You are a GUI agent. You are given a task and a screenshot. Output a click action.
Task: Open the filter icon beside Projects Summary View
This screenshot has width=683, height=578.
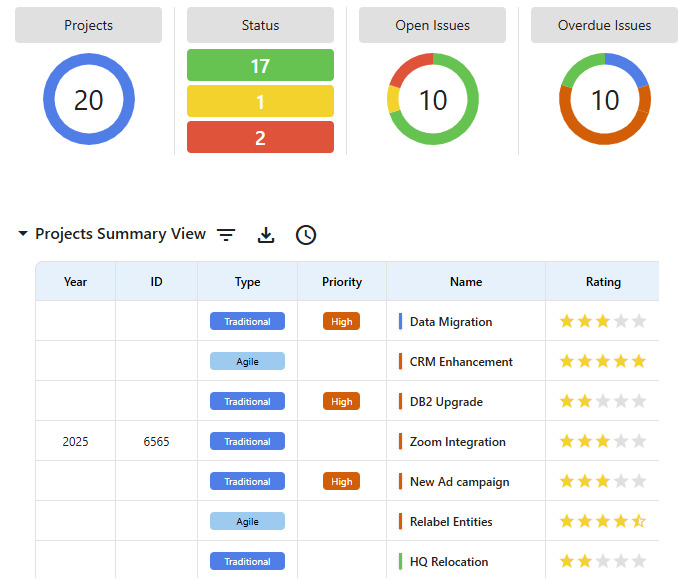point(226,235)
